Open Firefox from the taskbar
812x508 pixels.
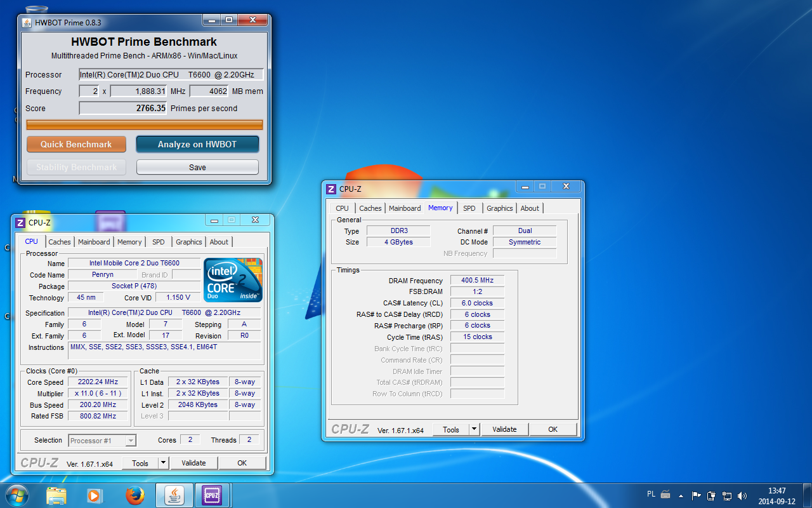(x=134, y=495)
